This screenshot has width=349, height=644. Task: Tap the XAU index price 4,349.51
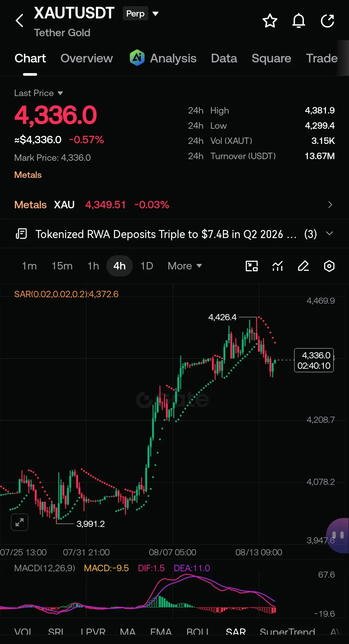[105, 205]
